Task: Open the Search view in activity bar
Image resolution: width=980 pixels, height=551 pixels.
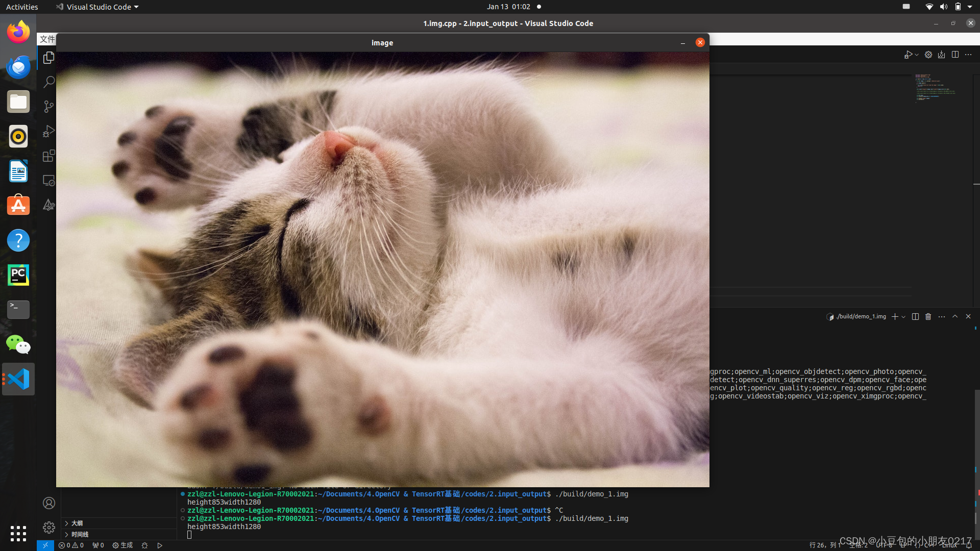Action: tap(48, 82)
